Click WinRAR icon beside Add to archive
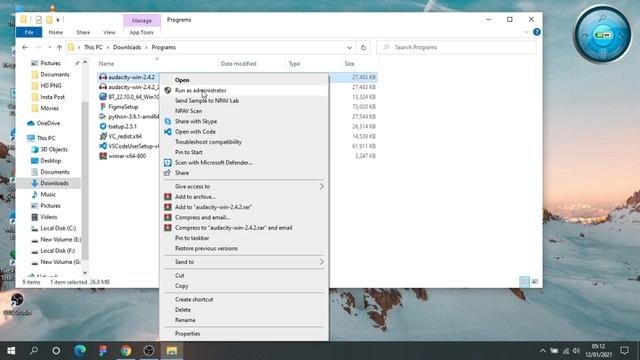The height and width of the screenshot is (360, 640). [167, 197]
